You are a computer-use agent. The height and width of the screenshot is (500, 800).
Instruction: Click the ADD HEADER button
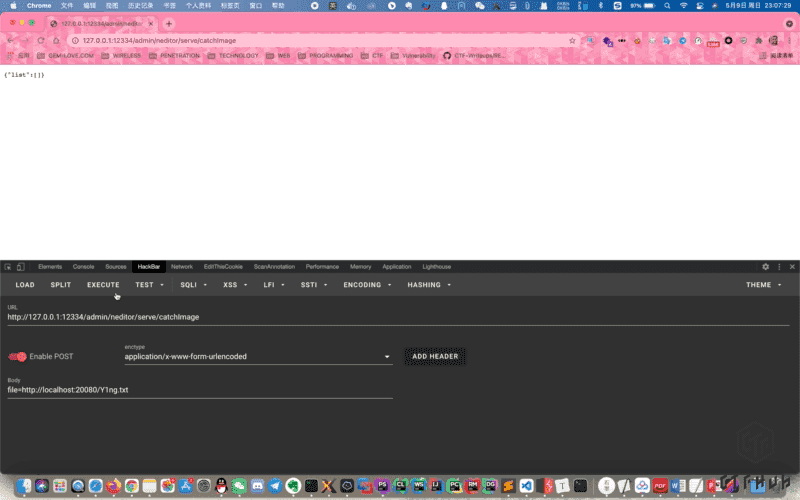435,356
